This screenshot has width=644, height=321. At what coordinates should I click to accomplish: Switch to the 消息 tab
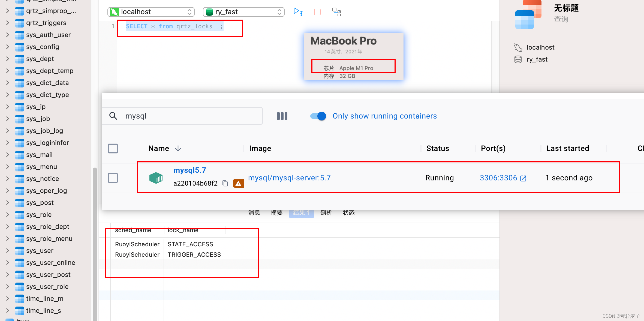click(x=254, y=213)
